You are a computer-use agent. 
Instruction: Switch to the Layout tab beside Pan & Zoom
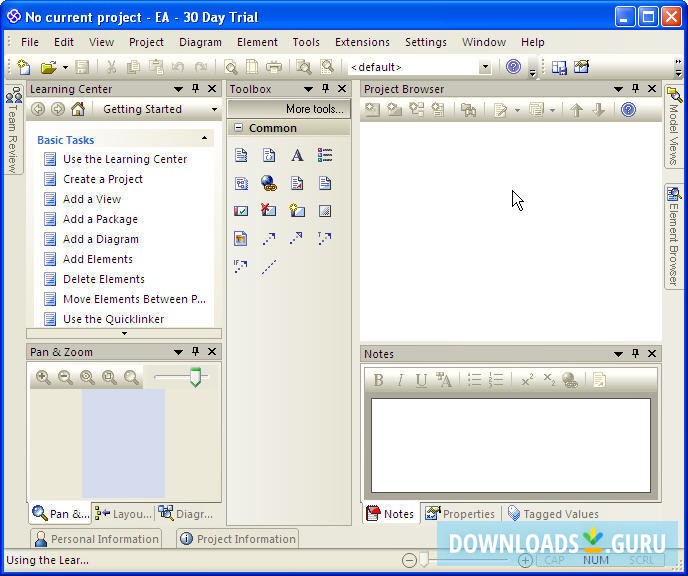coord(123,514)
